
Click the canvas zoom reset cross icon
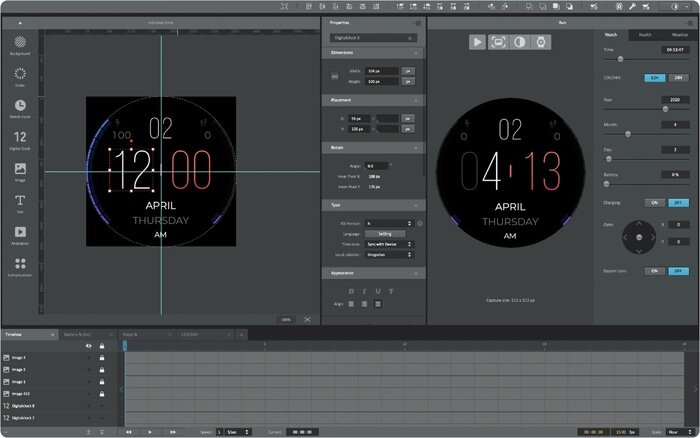(307, 319)
